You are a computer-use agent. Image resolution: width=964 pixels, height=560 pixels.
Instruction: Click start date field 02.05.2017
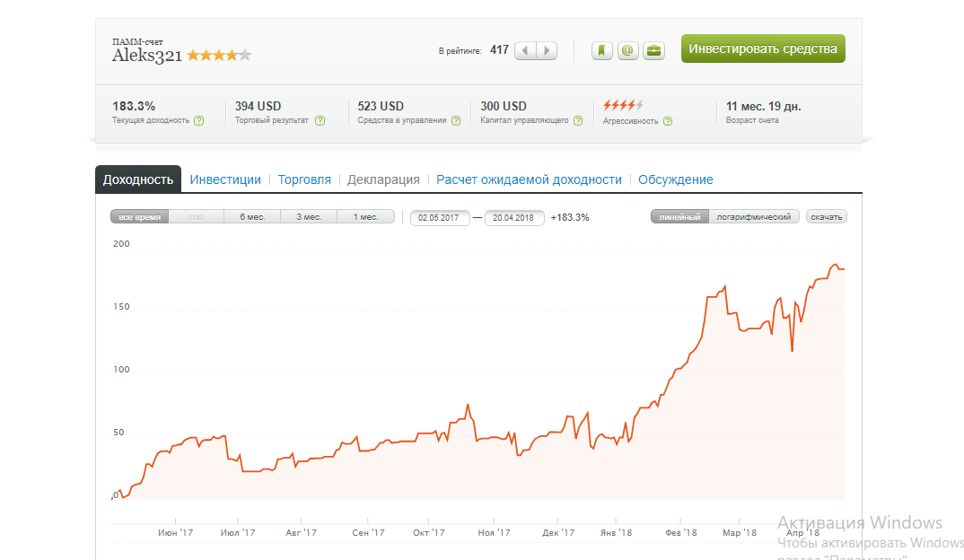440,217
